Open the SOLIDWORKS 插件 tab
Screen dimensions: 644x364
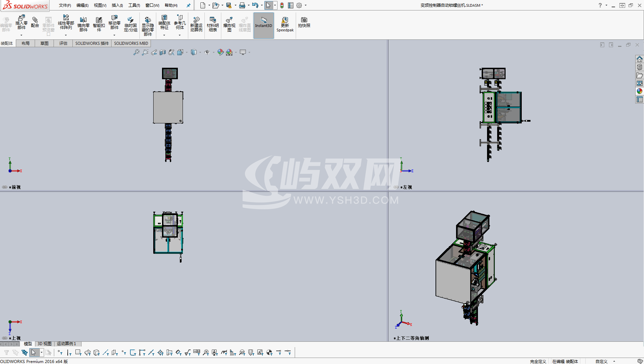pyautogui.click(x=92, y=43)
